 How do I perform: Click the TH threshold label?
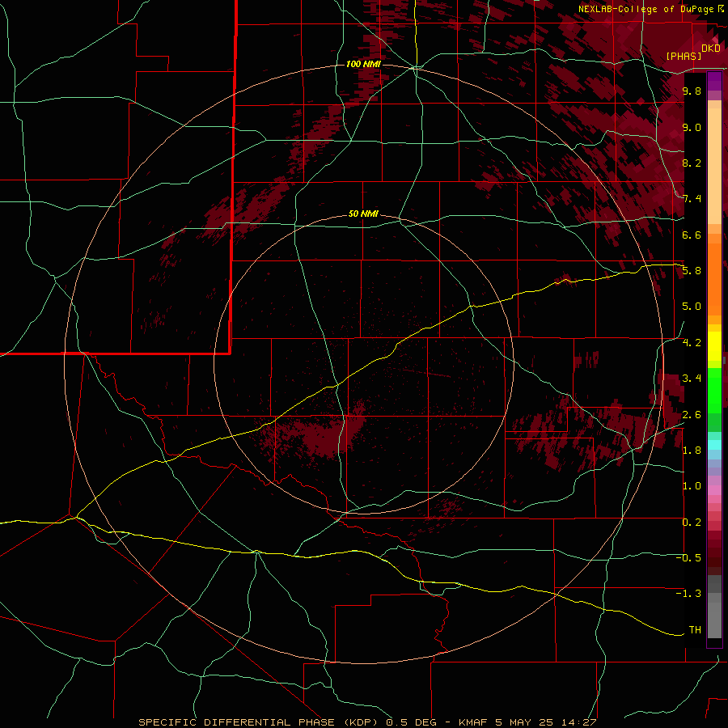(695, 630)
